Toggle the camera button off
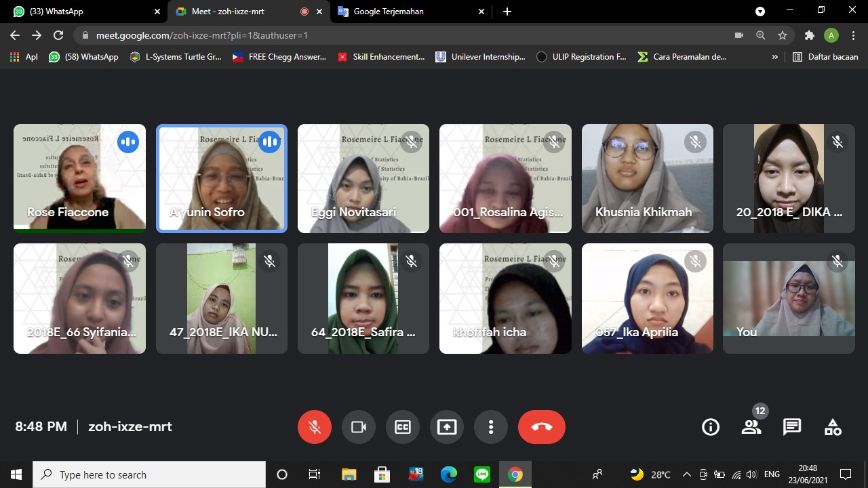This screenshot has height=488, width=868. point(359,427)
